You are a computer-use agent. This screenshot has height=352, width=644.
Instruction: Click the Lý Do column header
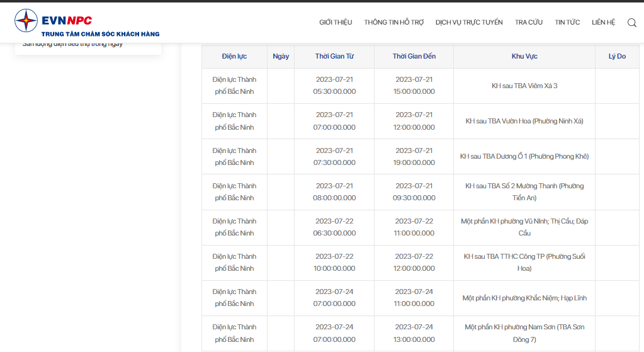coord(617,56)
